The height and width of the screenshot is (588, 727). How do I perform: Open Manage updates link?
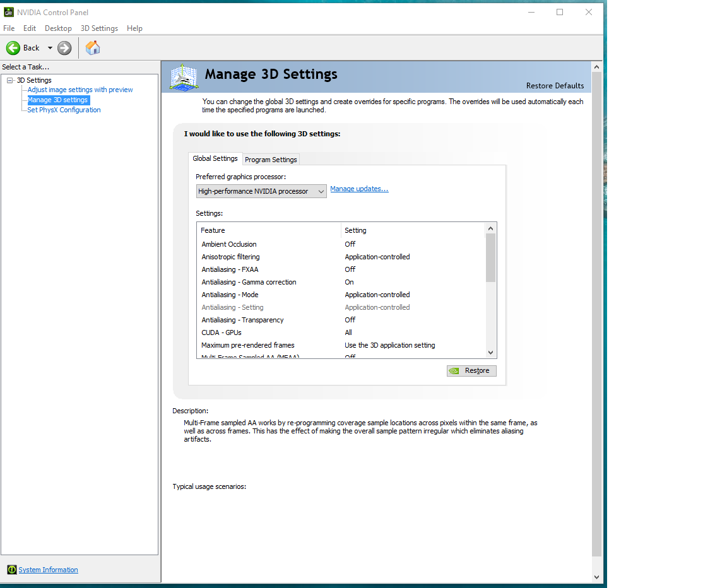pyautogui.click(x=359, y=189)
